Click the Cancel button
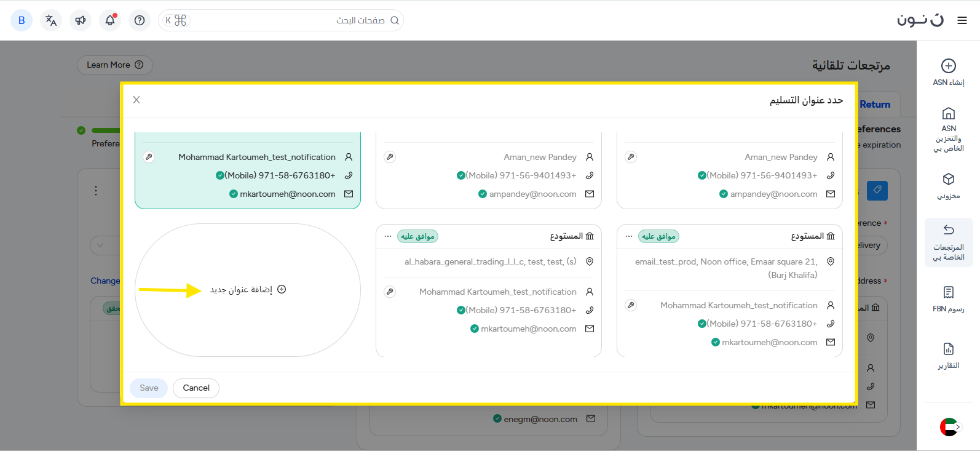This screenshot has height=451, width=980. tap(196, 388)
